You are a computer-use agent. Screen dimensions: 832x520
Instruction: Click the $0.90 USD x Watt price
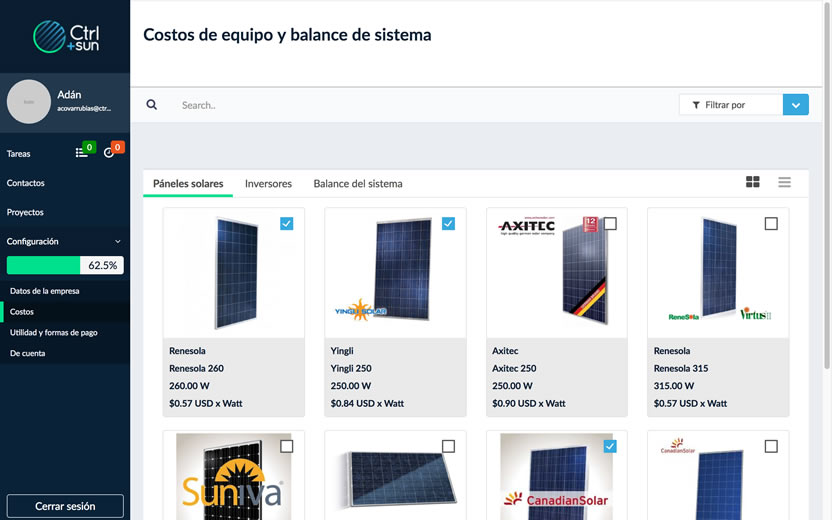[528, 403]
